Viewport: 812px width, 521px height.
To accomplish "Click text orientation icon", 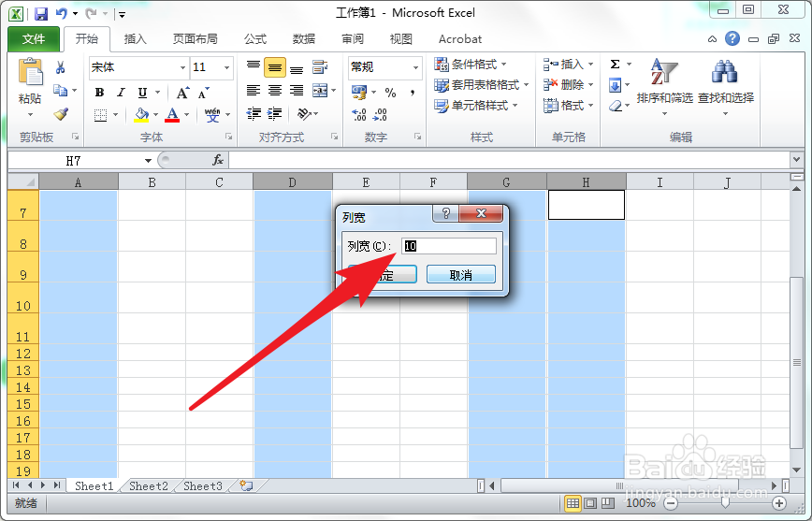I will click(x=305, y=113).
